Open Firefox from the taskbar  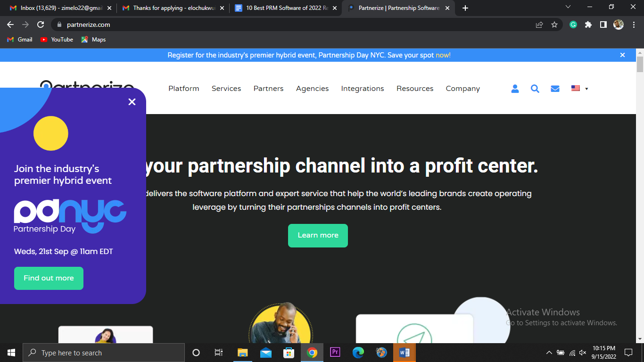pyautogui.click(x=381, y=353)
